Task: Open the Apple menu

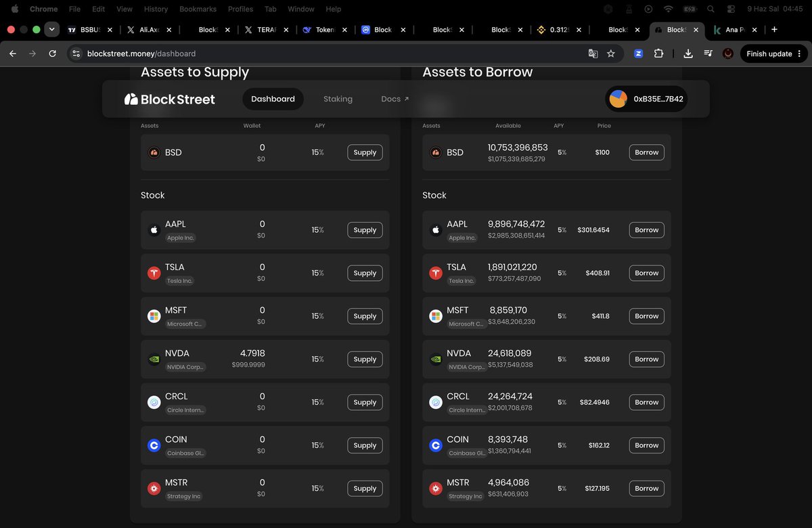Action: pyautogui.click(x=14, y=9)
